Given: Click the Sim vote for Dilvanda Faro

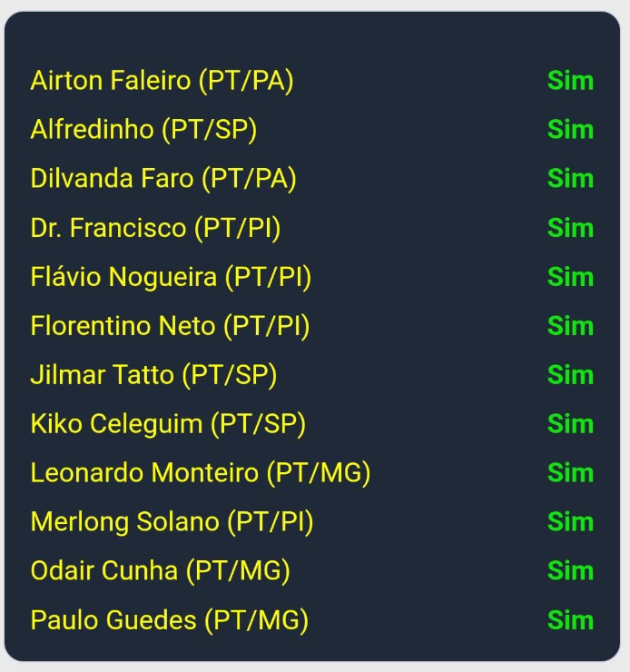Looking at the screenshot, I should coord(570,179).
